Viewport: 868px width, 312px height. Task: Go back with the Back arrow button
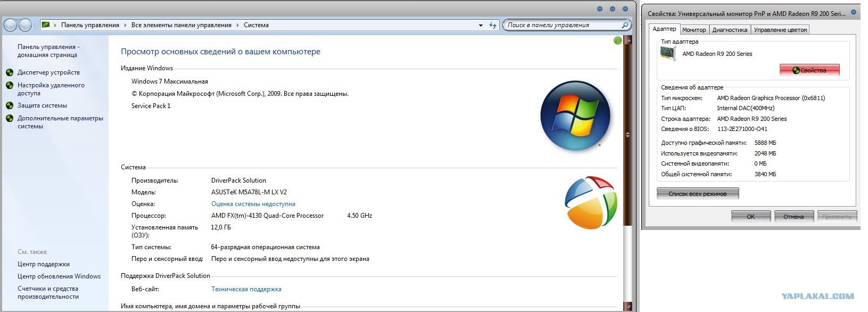click(11, 25)
